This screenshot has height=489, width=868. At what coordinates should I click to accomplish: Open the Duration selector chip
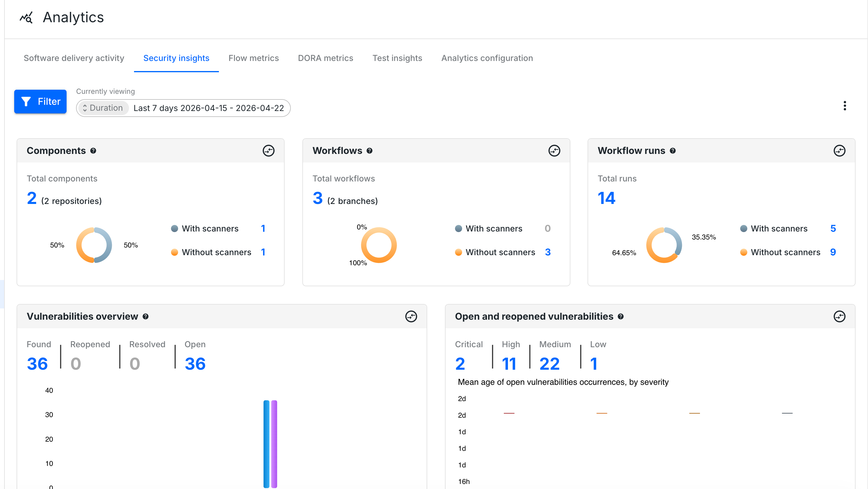click(103, 108)
